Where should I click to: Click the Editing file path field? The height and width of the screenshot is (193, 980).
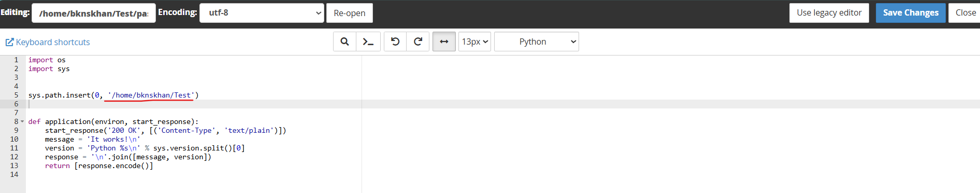click(93, 13)
